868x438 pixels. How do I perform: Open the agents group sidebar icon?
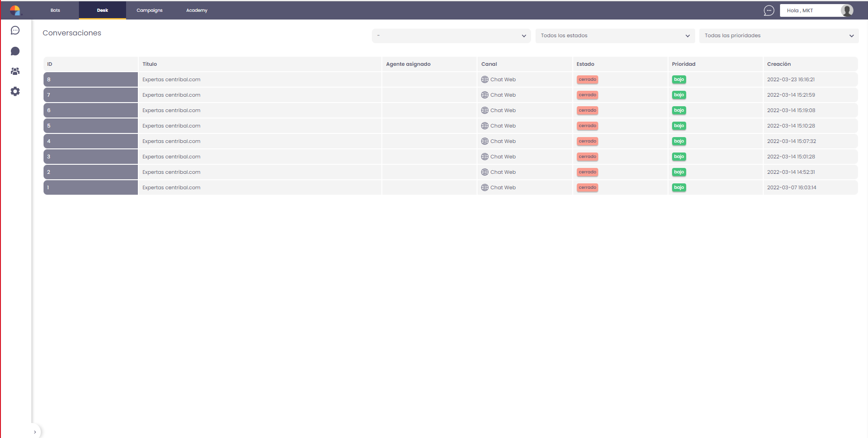[15, 71]
